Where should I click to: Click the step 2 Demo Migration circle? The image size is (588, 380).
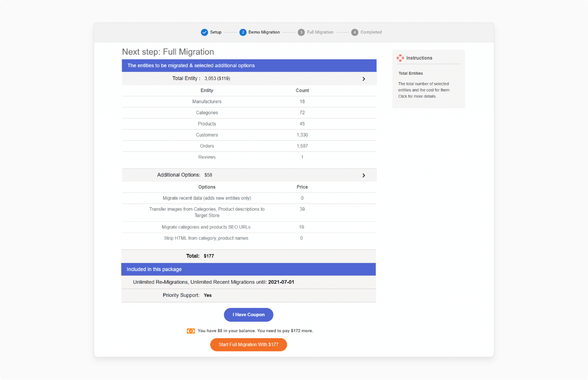(x=243, y=32)
